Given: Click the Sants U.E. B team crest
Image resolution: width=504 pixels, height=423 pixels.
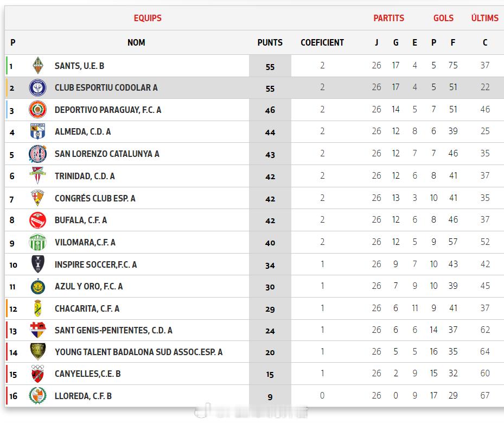Looking at the screenshot, I should (x=38, y=66).
